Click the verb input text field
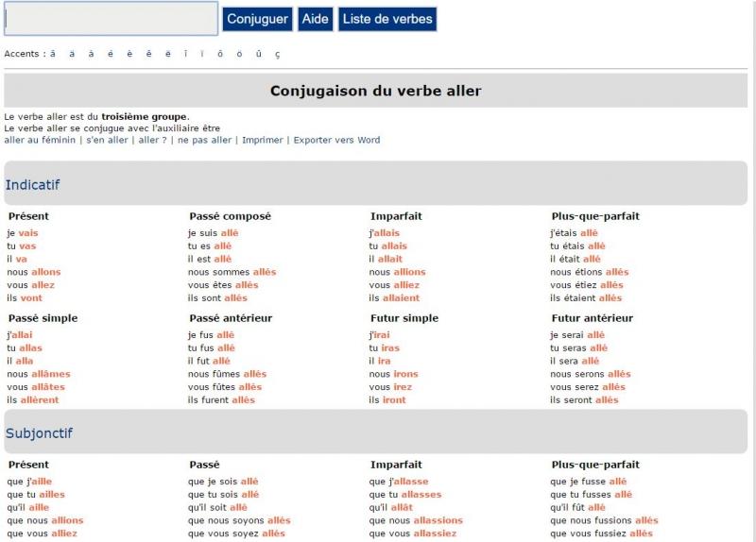This screenshot has width=756, height=542. click(x=111, y=19)
